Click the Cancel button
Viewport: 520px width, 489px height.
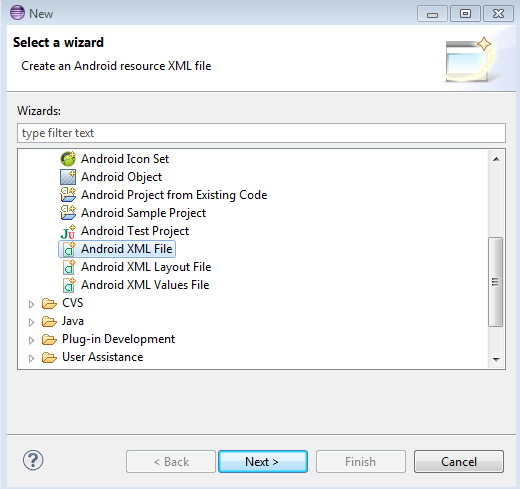[x=459, y=462]
